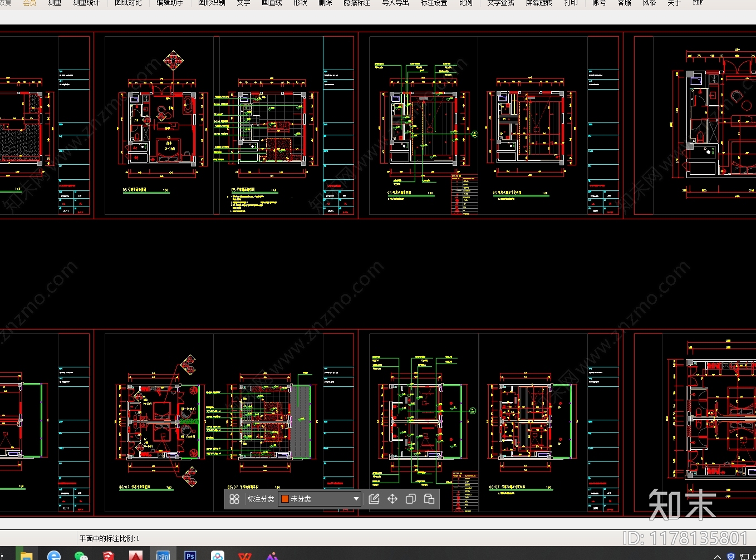The width and height of the screenshot is (756, 560).
Task: Open the 图纸对比 menu
Action: tap(128, 3)
